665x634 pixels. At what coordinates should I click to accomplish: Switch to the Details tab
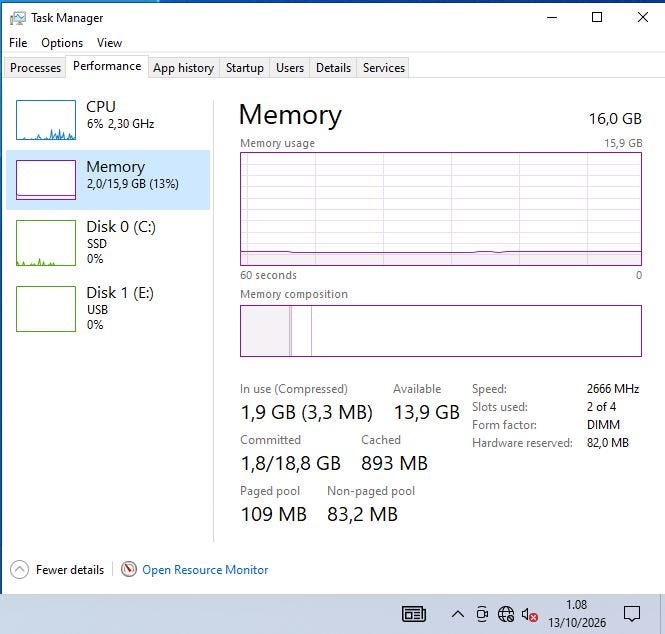coord(333,68)
